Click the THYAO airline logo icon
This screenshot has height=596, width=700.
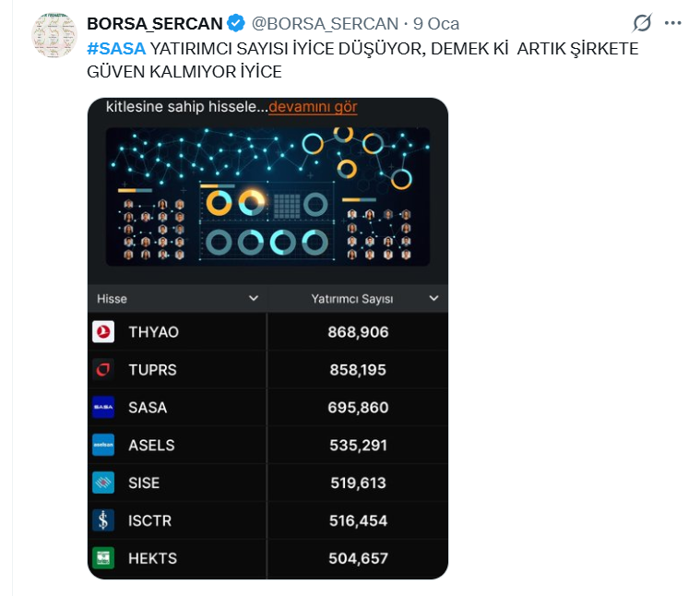click(103, 332)
